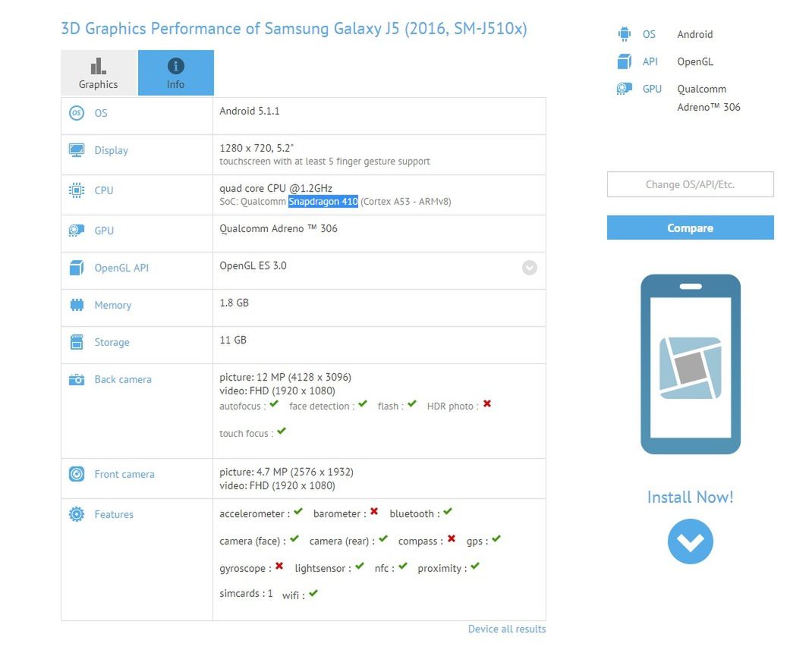Click the Android robot icon near OS label
Screen dimensions: 812x656
624,33
